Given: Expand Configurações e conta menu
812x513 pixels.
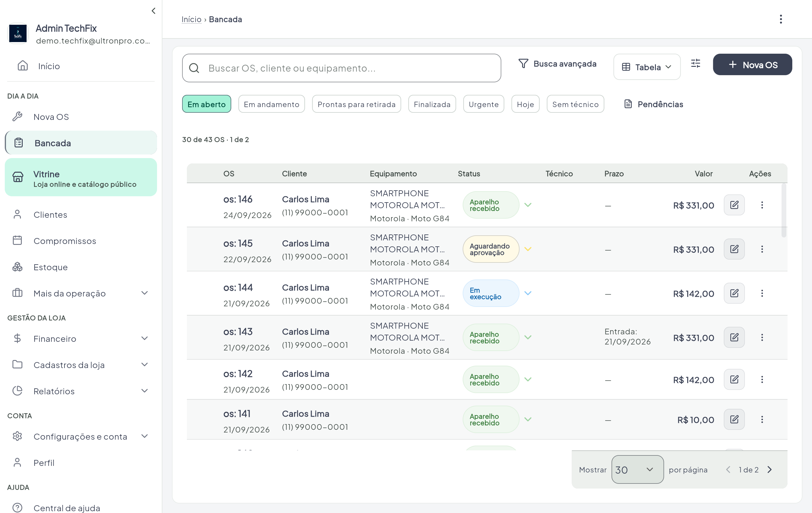Looking at the screenshot, I should 81,436.
